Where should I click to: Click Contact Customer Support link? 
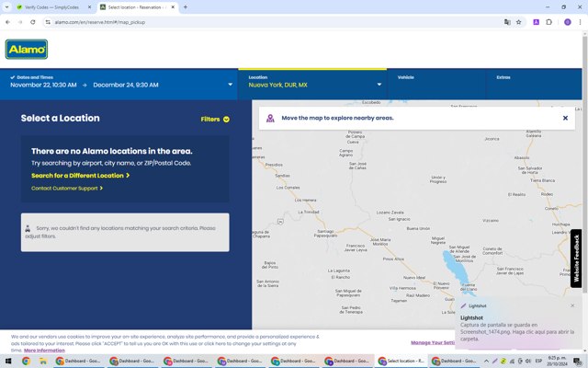67,188
